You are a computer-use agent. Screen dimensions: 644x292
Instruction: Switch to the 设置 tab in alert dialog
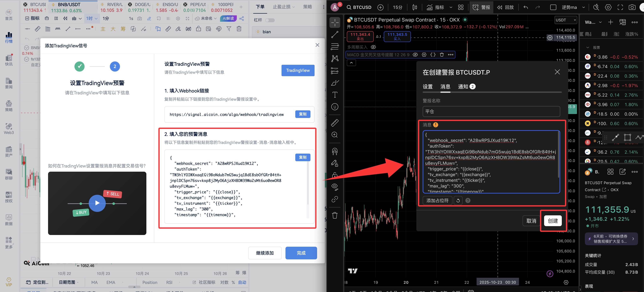coord(427,86)
